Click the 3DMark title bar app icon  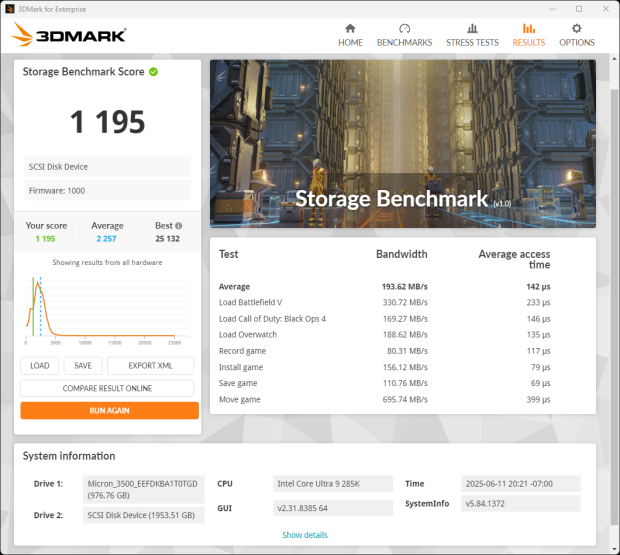point(10,9)
